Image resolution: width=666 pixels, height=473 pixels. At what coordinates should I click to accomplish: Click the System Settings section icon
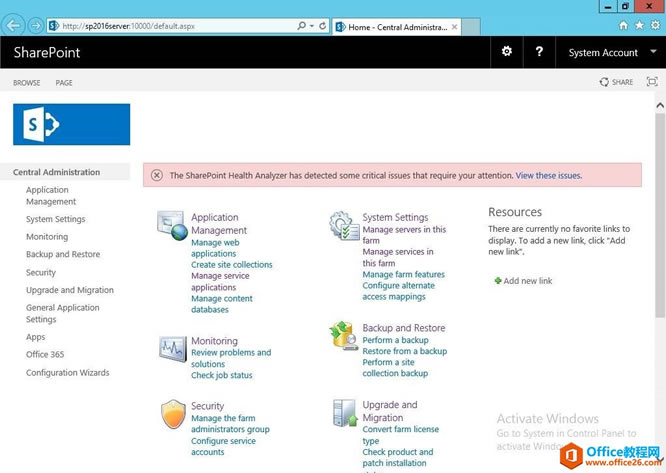click(x=344, y=225)
